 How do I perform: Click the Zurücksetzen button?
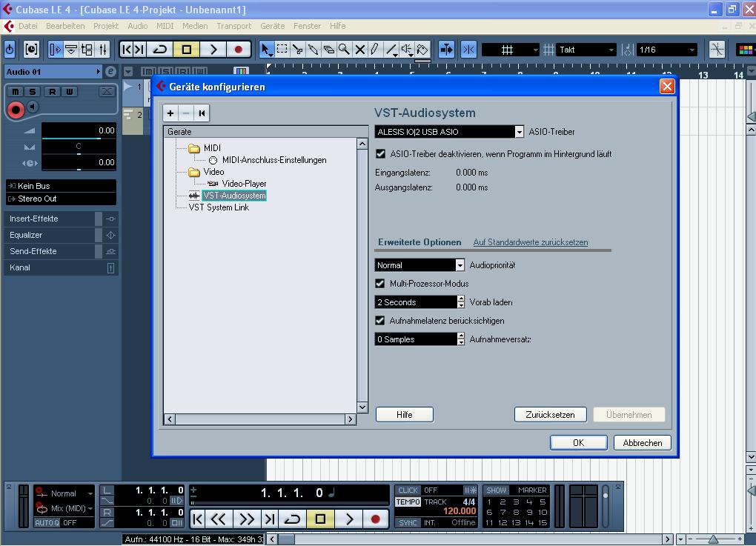[x=550, y=414]
